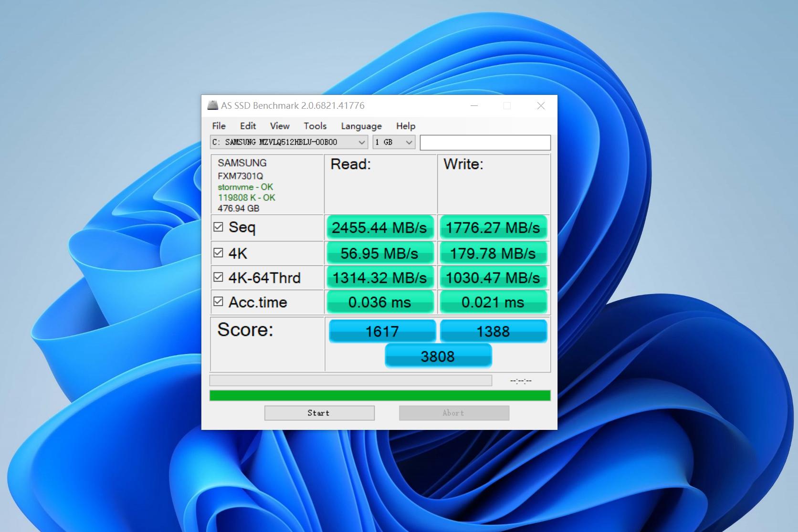Open the View menu

coord(279,126)
